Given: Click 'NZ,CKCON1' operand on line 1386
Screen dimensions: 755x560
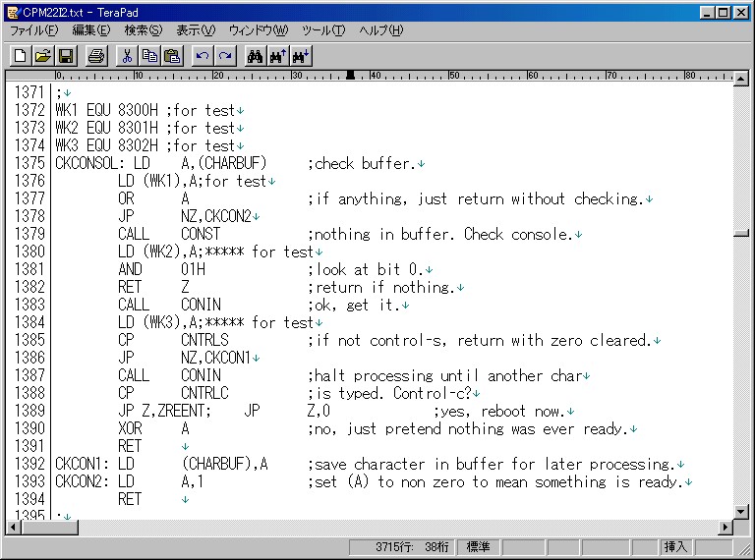Looking at the screenshot, I should point(216,358).
